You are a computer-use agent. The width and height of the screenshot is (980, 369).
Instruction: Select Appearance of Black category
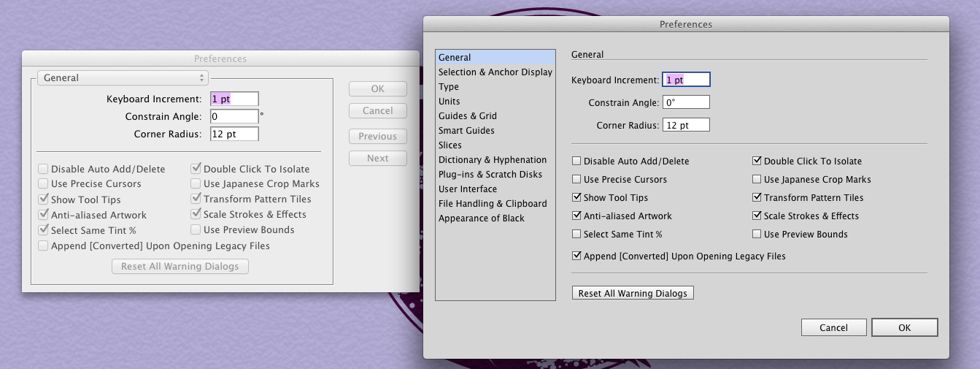point(481,218)
